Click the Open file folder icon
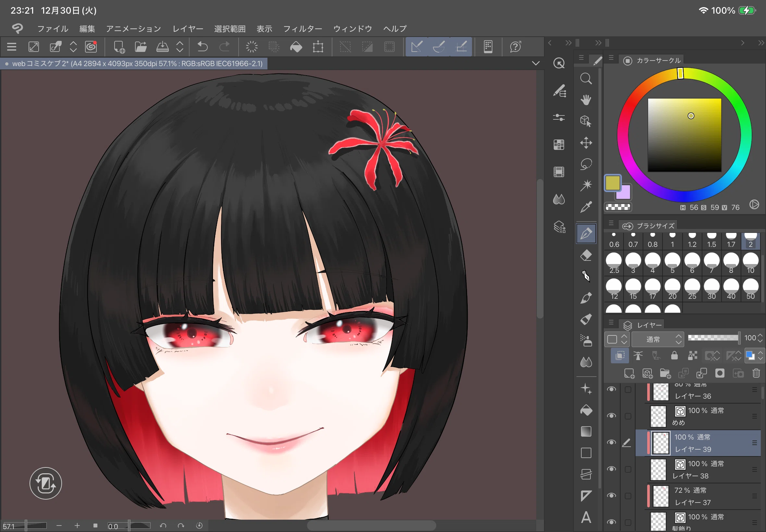The image size is (766, 532). click(141, 47)
